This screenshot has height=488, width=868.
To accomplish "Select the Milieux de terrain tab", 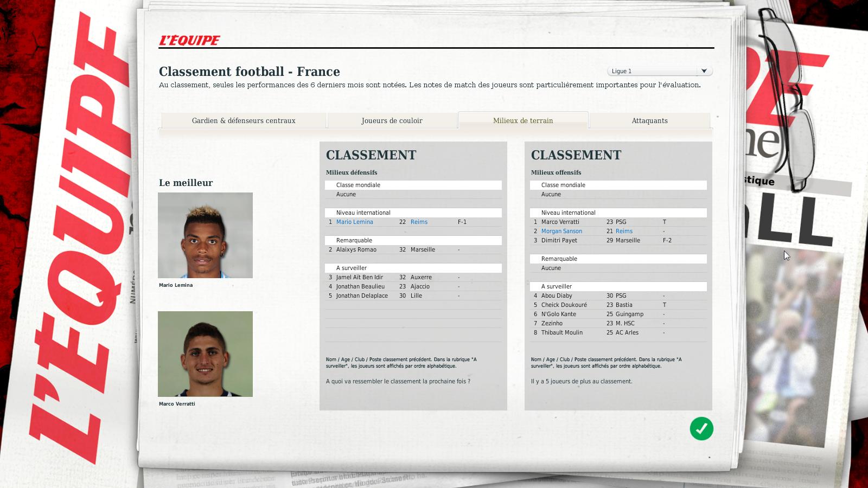I will pyautogui.click(x=523, y=120).
